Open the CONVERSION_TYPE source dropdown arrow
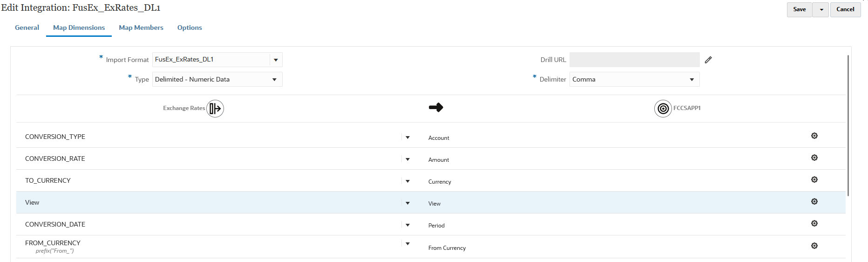This screenshot has height=262, width=868. tap(407, 137)
